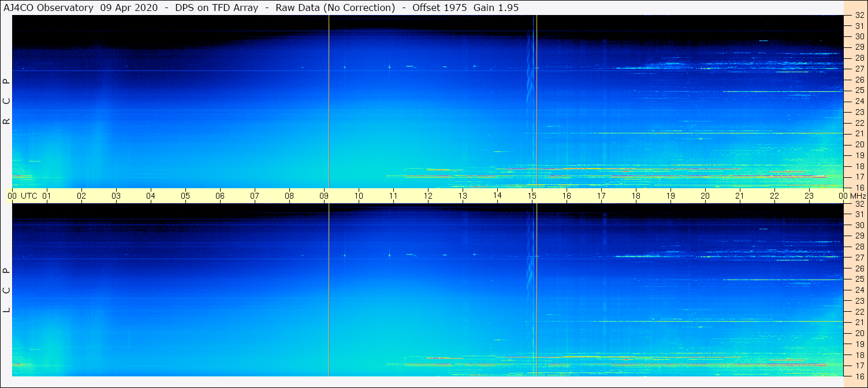Select the 03 hour marker on time axis
The width and height of the screenshot is (868, 388).
click(x=116, y=196)
